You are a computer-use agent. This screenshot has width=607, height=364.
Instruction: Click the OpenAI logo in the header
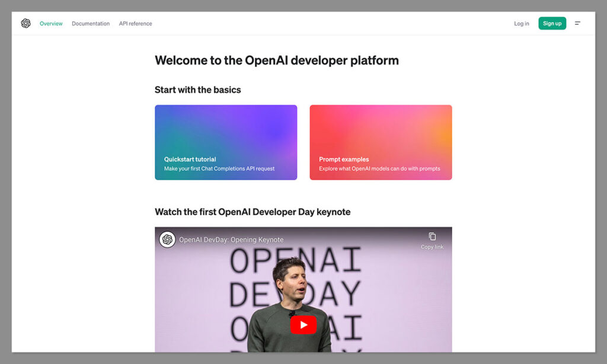click(x=26, y=23)
